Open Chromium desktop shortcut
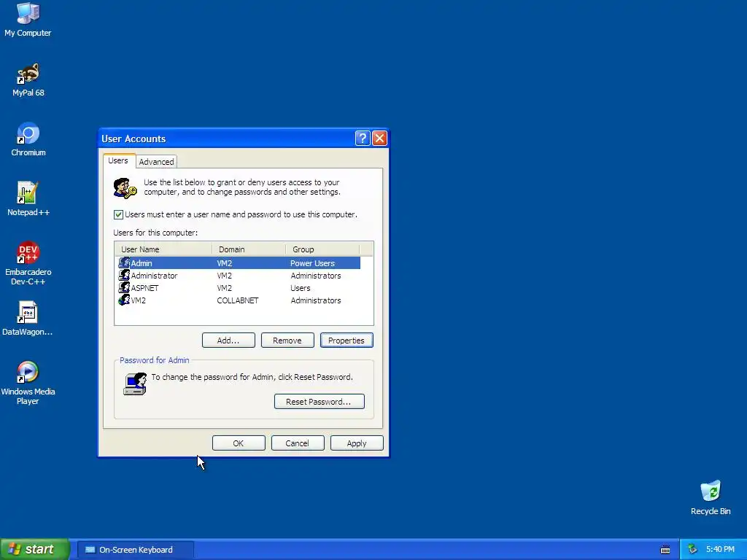747x560 pixels. tap(28, 139)
